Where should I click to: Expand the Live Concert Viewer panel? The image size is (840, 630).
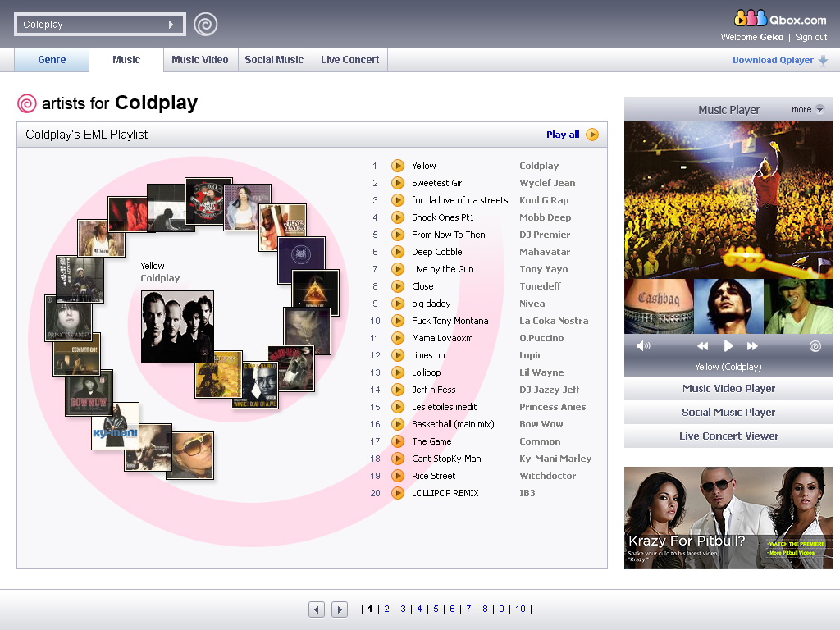click(728, 436)
